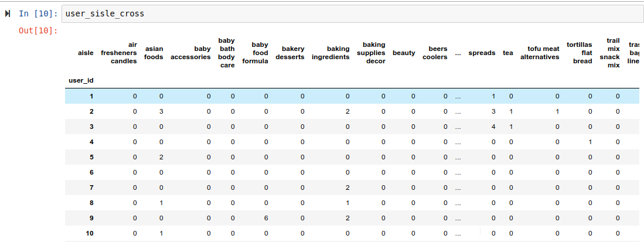Click into the user_sisle_cross code input

coord(352,13)
